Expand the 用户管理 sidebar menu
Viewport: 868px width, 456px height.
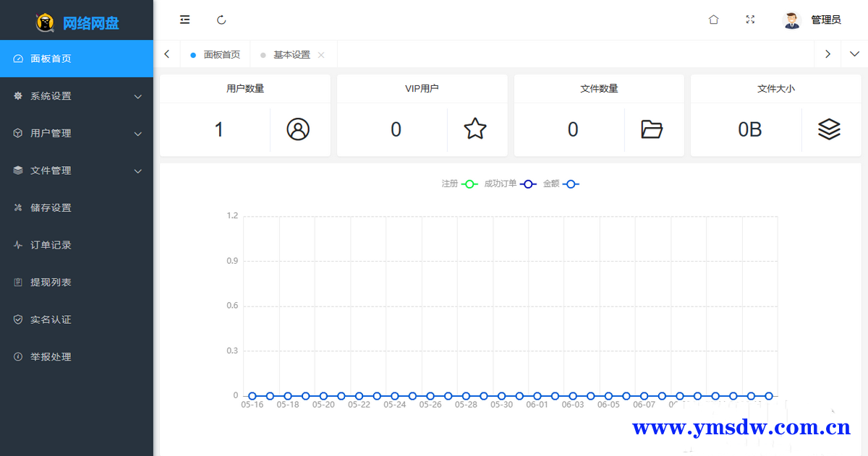pyautogui.click(x=77, y=134)
